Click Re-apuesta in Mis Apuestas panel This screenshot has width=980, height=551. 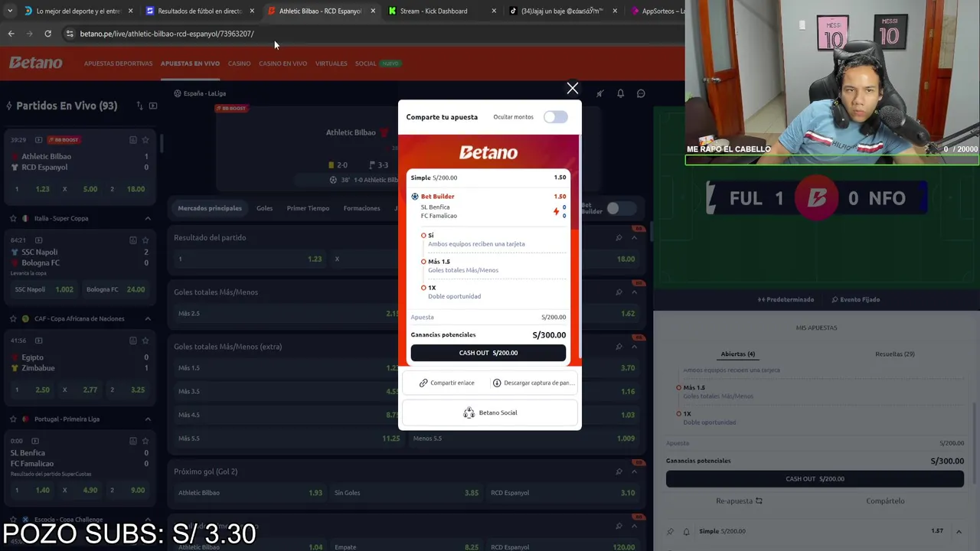[x=739, y=501]
